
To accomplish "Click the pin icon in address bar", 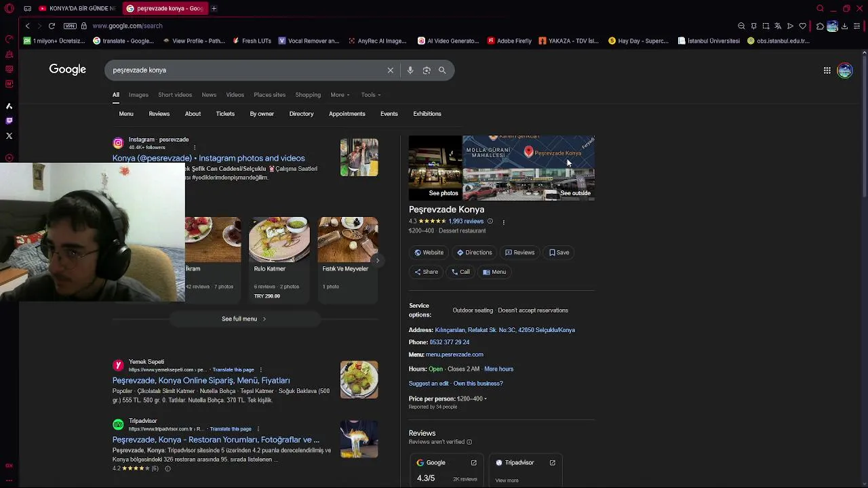I will pyautogui.click(x=753, y=26).
